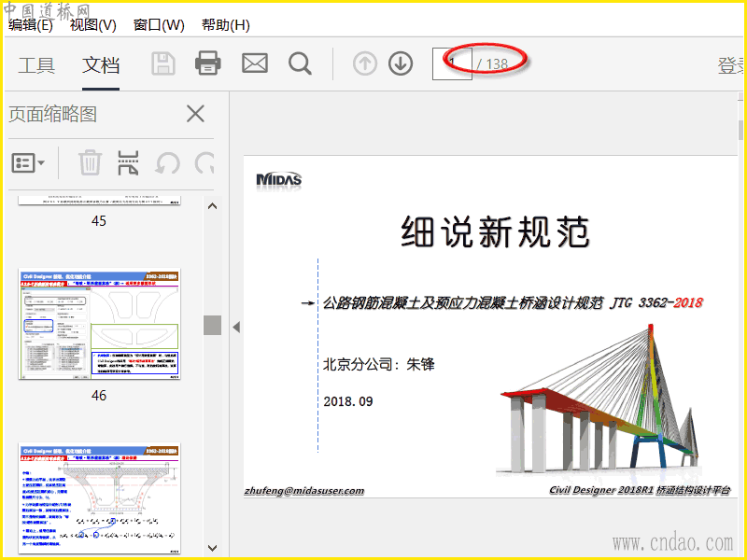Screen dimensions: 747x560
Task: Rotate page counterclockwise
Action: click(168, 163)
